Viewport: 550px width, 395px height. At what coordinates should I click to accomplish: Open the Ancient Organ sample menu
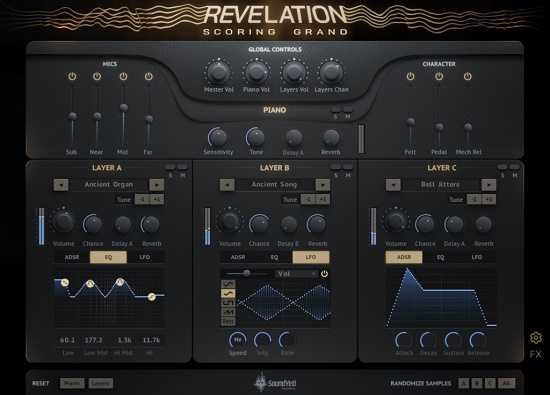(x=109, y=185)
